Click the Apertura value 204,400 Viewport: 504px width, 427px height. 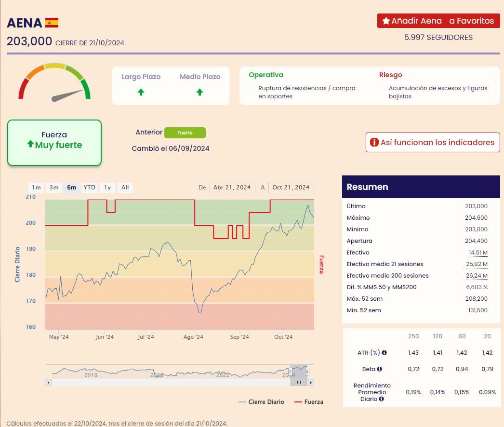(x=476, y=241)
